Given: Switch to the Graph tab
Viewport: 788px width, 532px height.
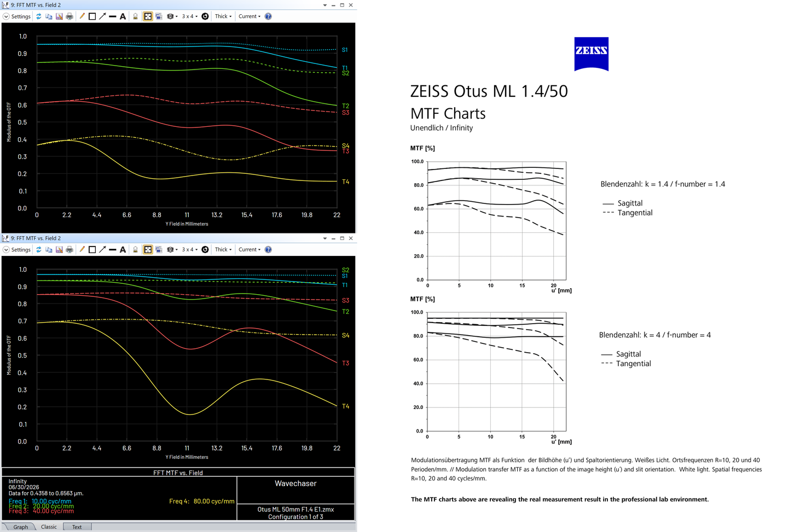Looking at the screenshot, I should (21, 527).
